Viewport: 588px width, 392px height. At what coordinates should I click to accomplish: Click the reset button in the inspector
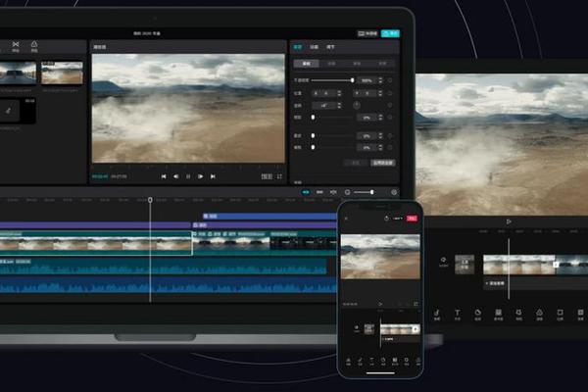(x=356, y=163)
